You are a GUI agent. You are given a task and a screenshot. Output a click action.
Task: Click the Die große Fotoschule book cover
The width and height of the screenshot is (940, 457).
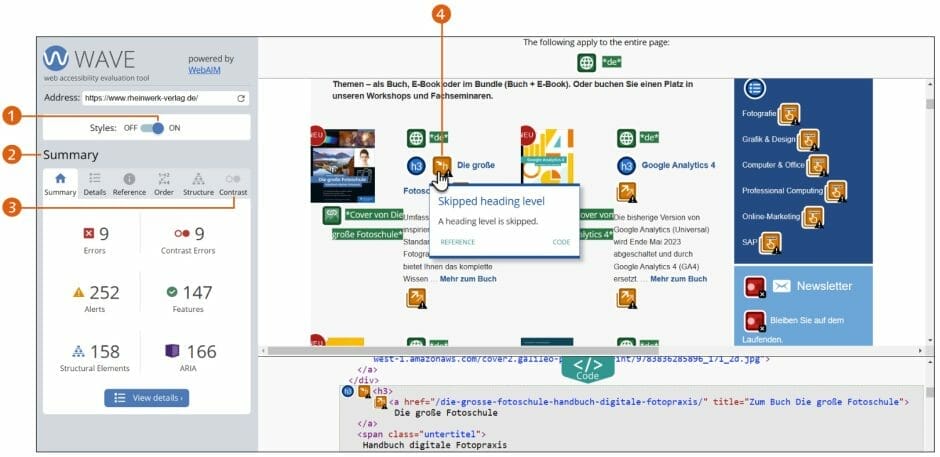(342, 166)
